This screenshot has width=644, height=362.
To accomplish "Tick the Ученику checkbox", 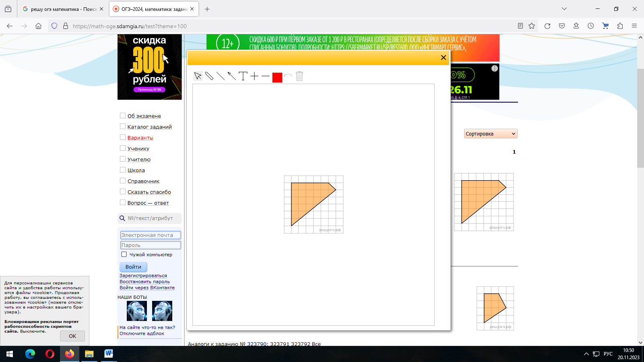I will pyautogui.click(x=123, y=148).
